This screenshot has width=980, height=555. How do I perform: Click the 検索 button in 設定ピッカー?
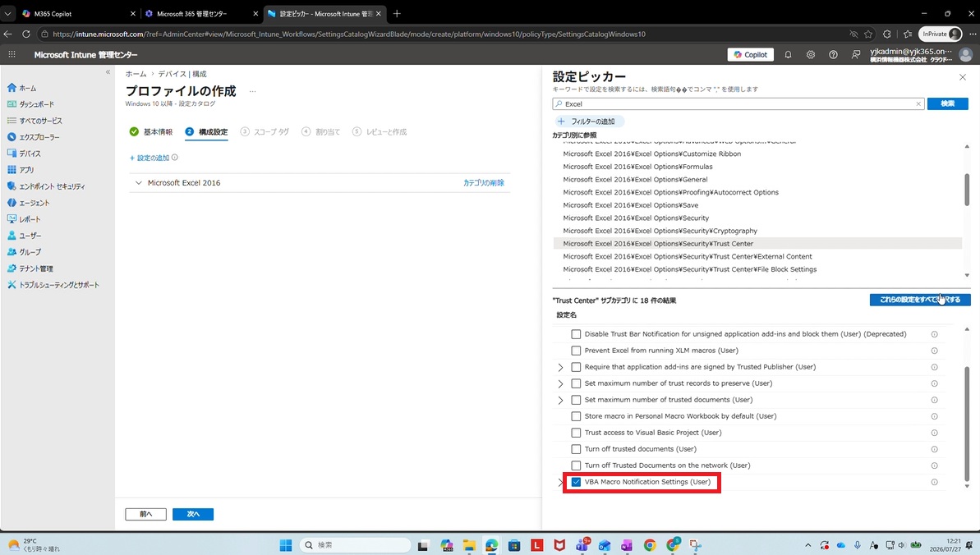pyautogui.click(x=947, y=103)
